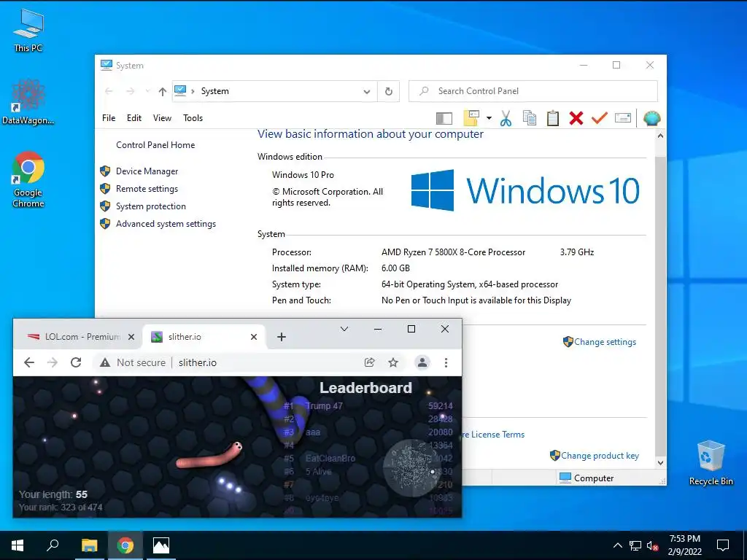This screenshot has height=560, width=747.
Task: Go up one level in System window
Action: pyautogui.click(x=163, y=91)
